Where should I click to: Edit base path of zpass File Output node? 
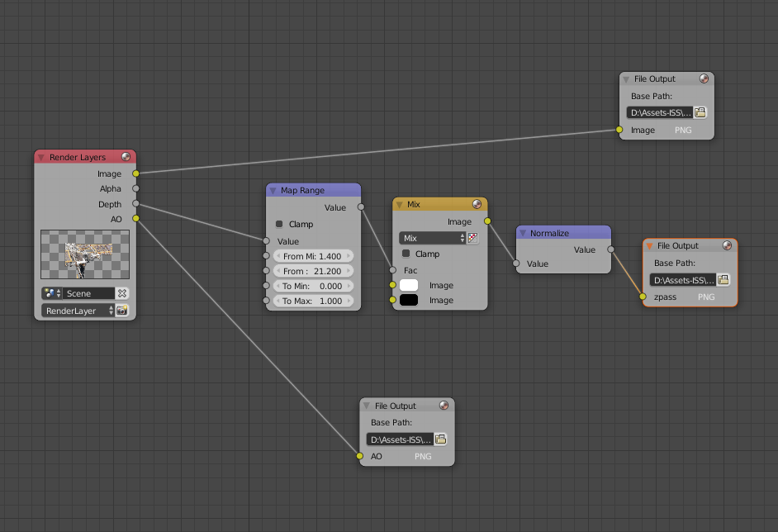tap(683, 280)
